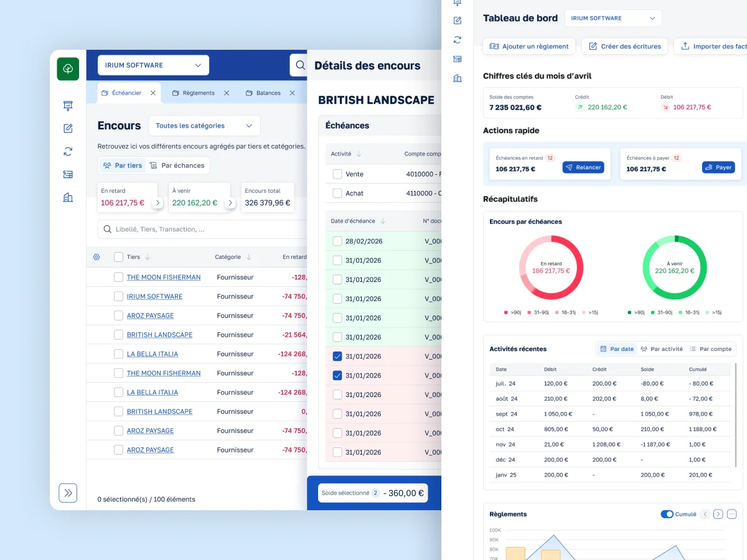This screenshot has height=560, width=747.
Task: Click pencil edit icon in Tableau de bord sidebar
Action: click(458, 21)
